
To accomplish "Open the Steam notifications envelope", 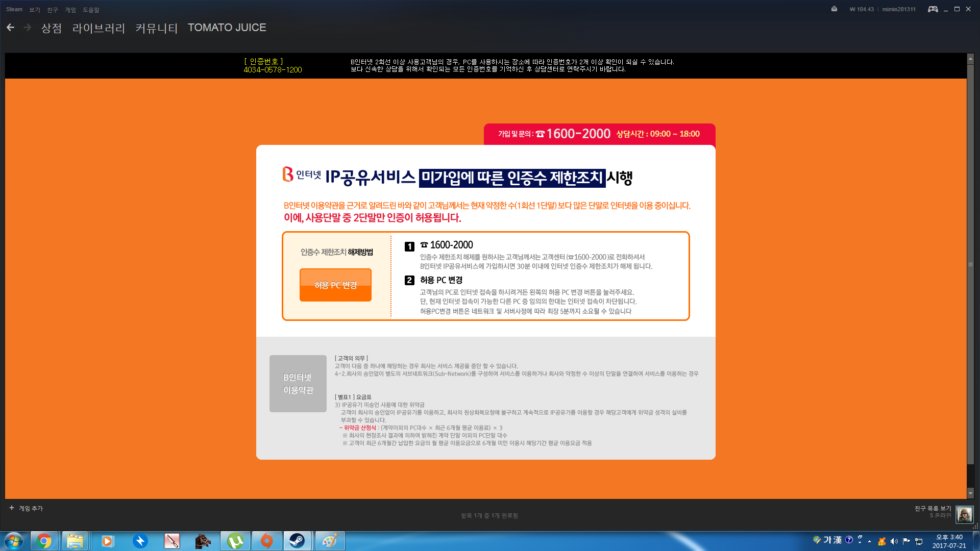I will click(834, 9).
